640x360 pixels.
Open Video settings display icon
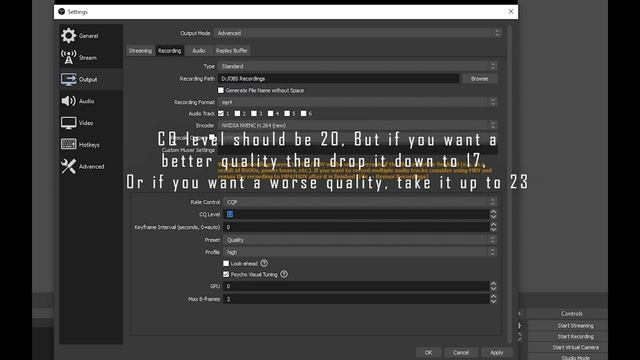pos(69,123)
